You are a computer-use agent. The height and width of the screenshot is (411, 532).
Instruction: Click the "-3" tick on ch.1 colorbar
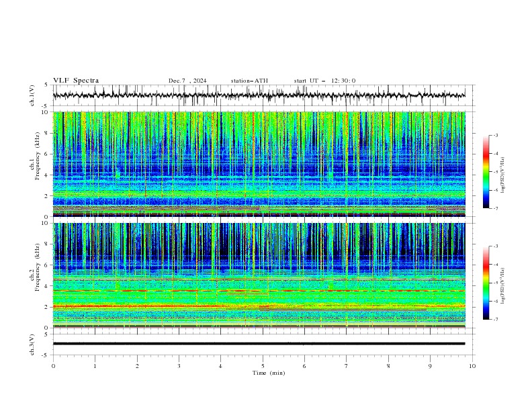click(x=495, y=135)
